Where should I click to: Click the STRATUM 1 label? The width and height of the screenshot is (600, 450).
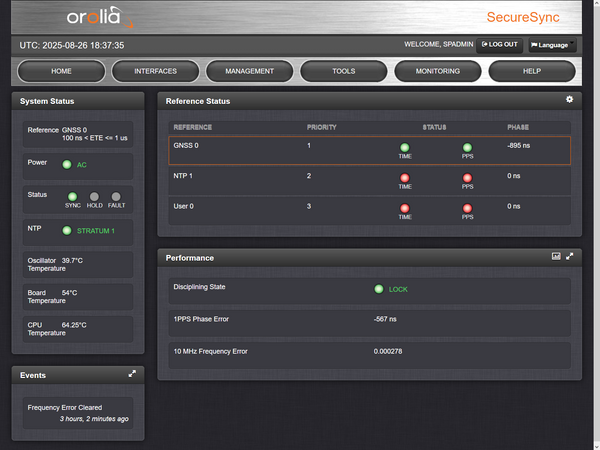[x=96, y=231]
